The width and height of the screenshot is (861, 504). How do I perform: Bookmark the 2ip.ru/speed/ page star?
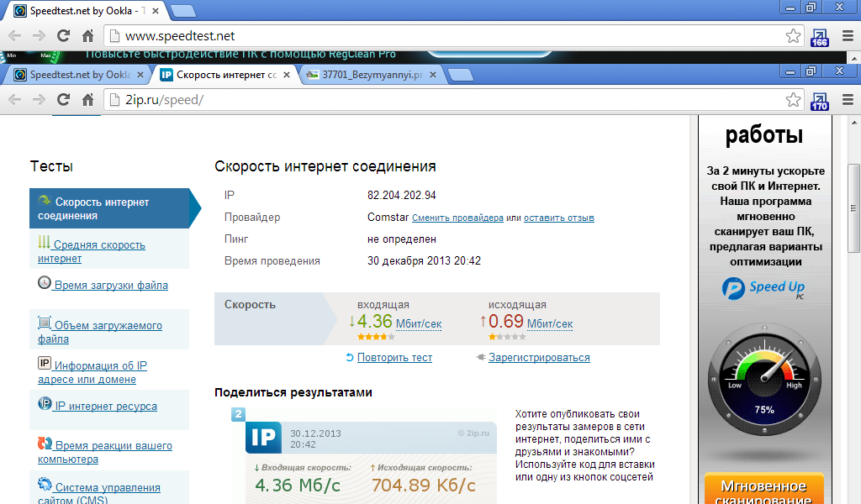coord(793,99)
